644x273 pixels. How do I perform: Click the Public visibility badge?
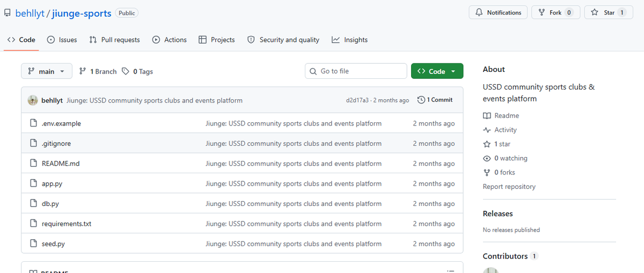127,13
